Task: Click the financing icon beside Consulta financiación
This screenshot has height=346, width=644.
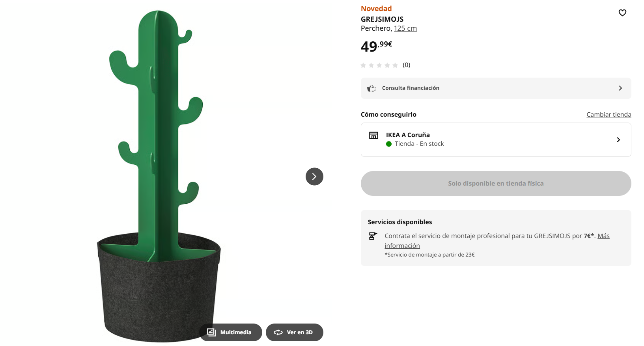Action: [x=371, y=88]
